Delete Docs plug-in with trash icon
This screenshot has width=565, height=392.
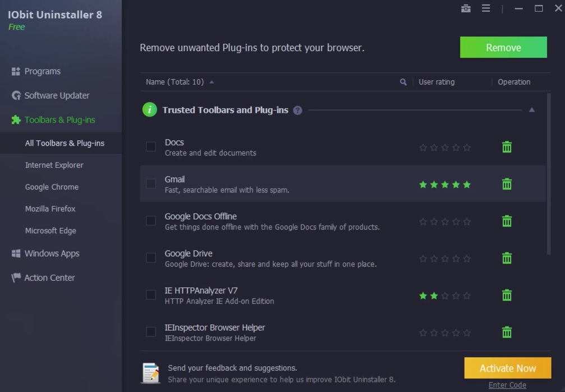pyautogui.click(x=507, y=147)
